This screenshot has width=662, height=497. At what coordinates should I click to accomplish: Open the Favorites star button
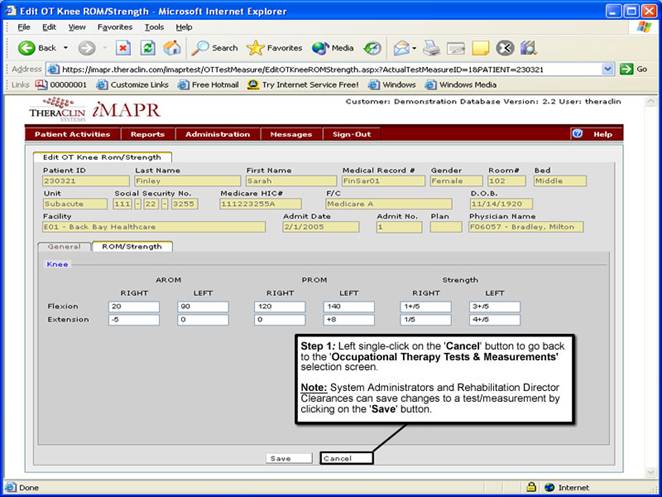[x=274, y=47]
